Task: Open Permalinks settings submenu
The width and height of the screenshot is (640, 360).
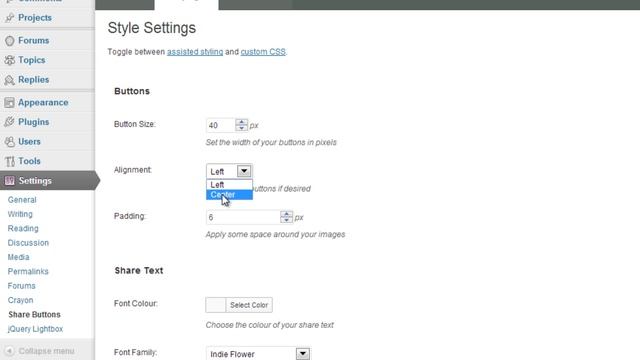Action: [x=28, y=271]
